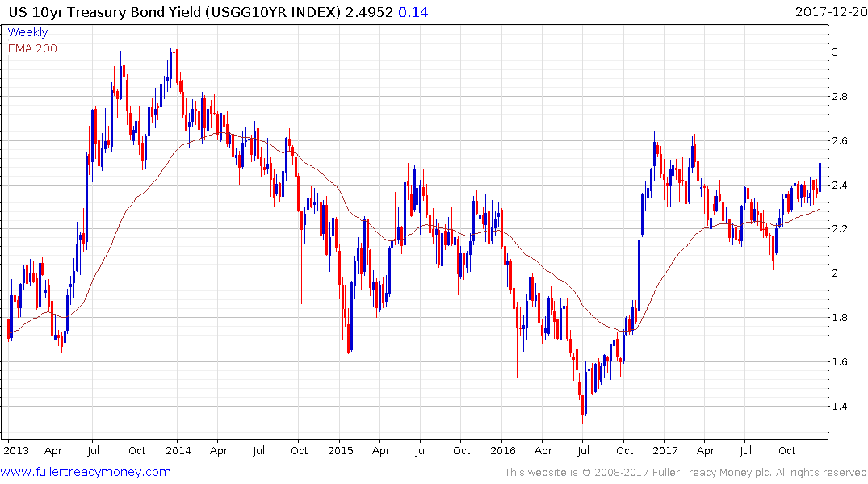Click the y-axis label '1.8'

click(x=840, y=318)
